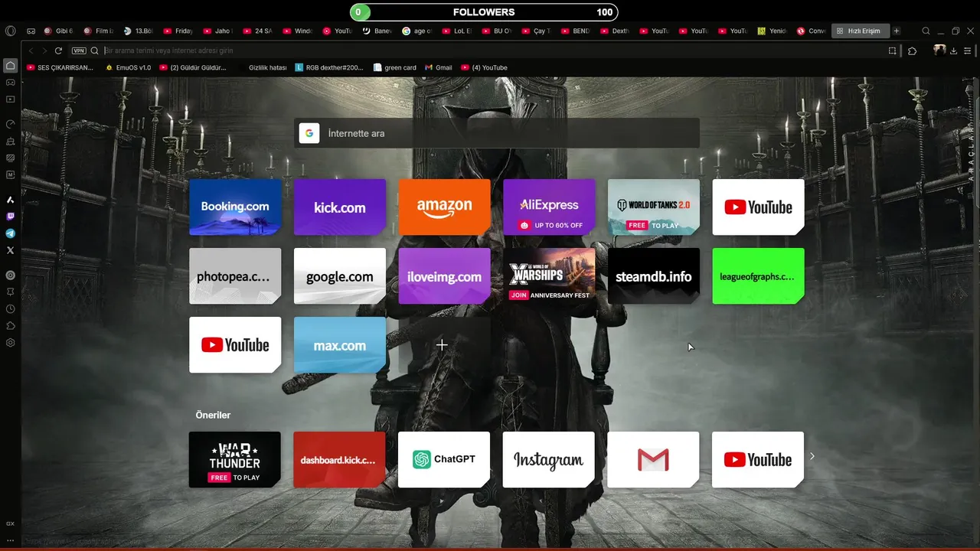Open the profile avatar in toolbar

[939, 50]
